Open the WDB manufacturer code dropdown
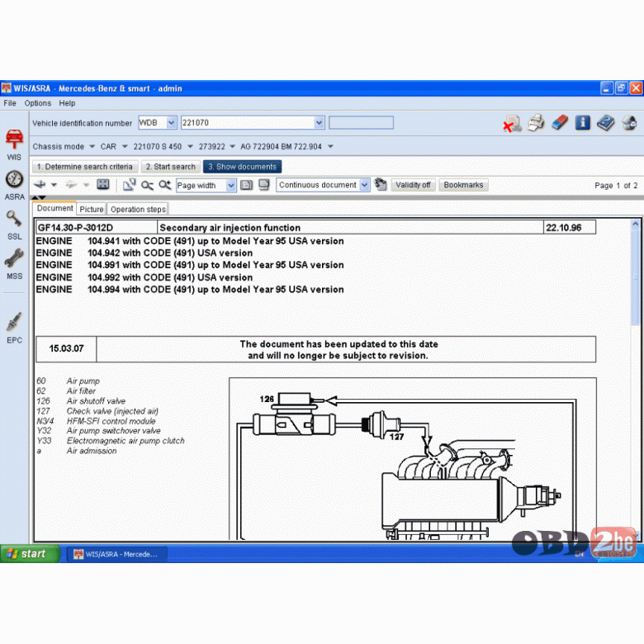 pyautogui.click(x=172, y=122)
